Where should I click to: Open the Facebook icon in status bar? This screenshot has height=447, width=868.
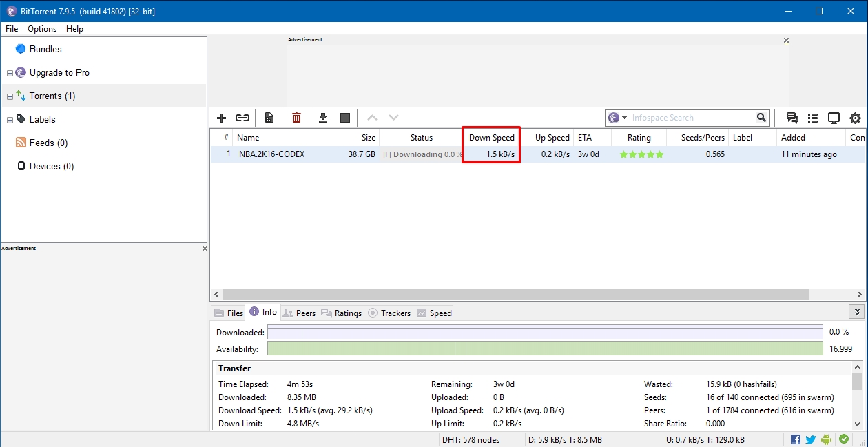[796, 439]
